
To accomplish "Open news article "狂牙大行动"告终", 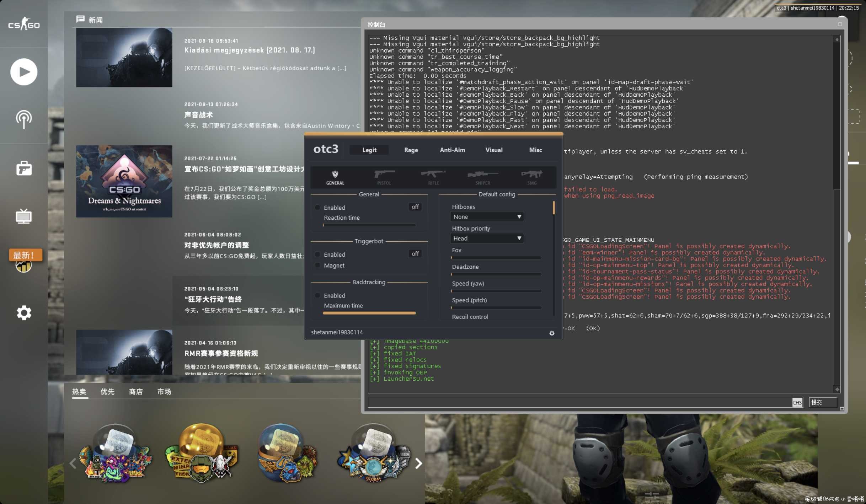I will [213, 299].
